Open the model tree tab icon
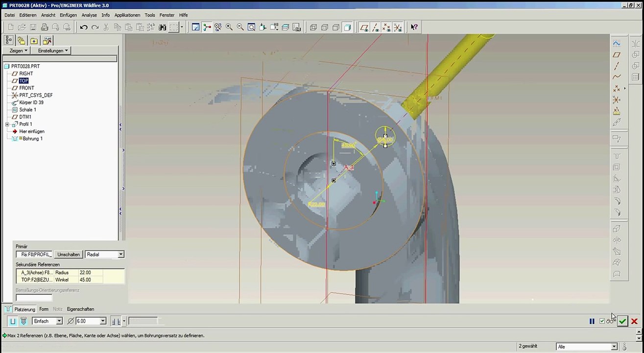This screenshot has width=644, height=353. point(9,41)
